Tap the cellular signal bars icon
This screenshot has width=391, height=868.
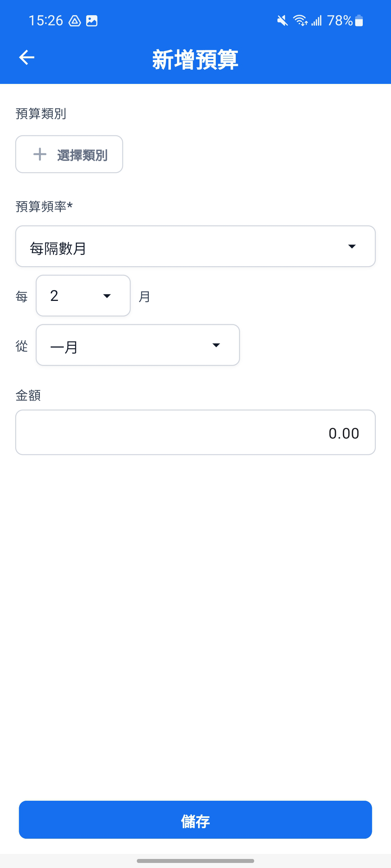coord(316,21)
